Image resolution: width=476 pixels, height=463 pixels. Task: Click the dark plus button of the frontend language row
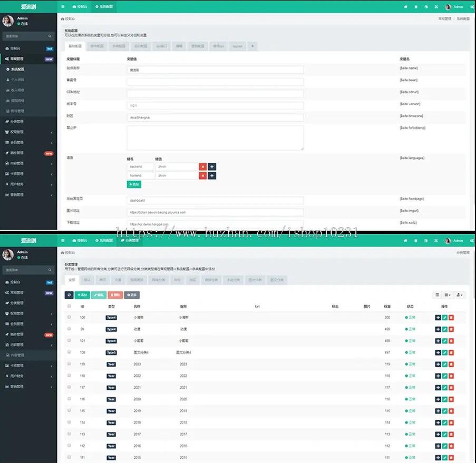(212, 176)
